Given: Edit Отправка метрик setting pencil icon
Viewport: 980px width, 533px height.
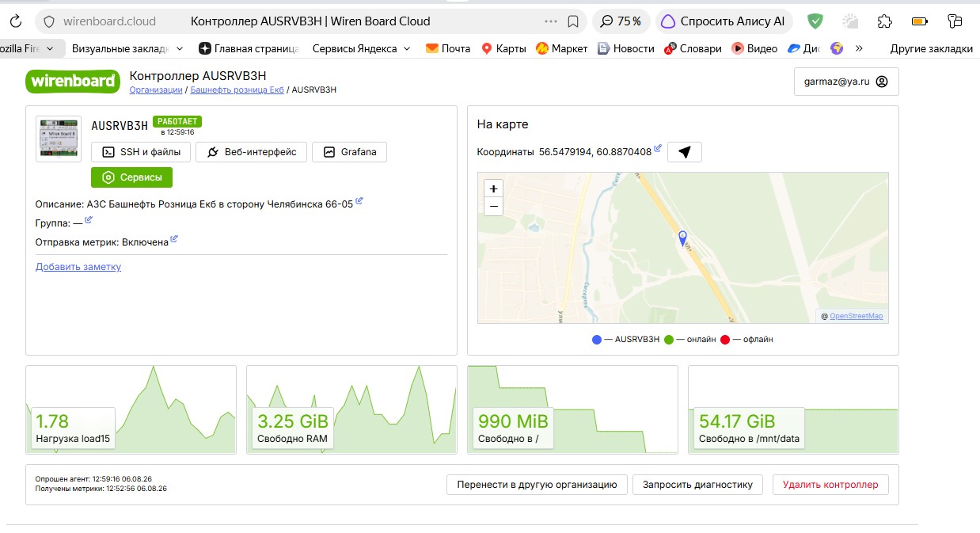Looking at the screenshot, I should click(174, 239).
